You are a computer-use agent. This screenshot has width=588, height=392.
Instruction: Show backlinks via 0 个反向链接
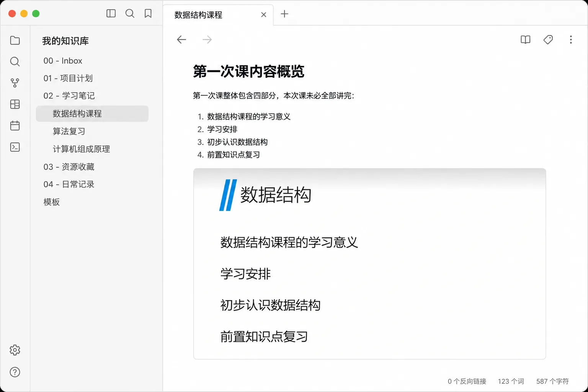point(467,381)
